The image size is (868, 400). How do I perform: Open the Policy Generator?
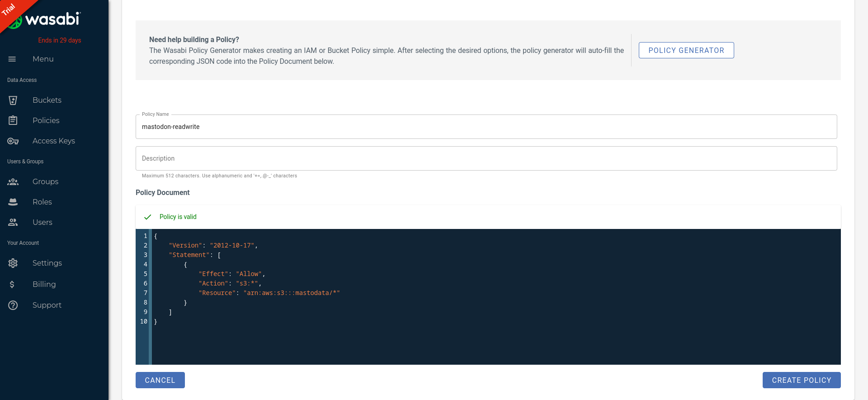pyautogui.click(x=686, y=50)
